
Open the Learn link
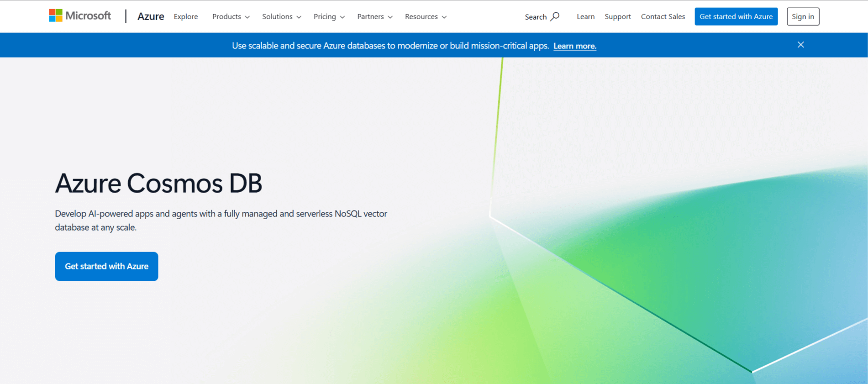(x=585, y=16)
